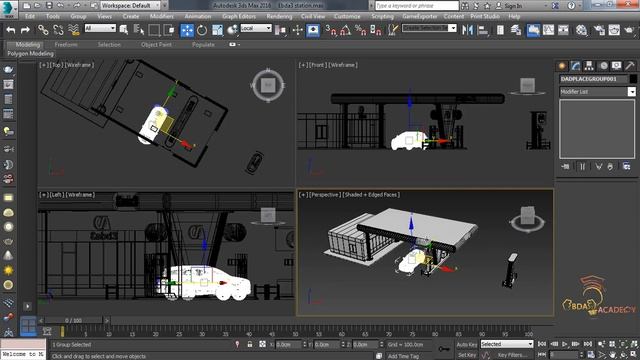The height and width of the screenshot is (360, 640).
Task: Expand the Modifier List dropdown
Action: (597, 92)
